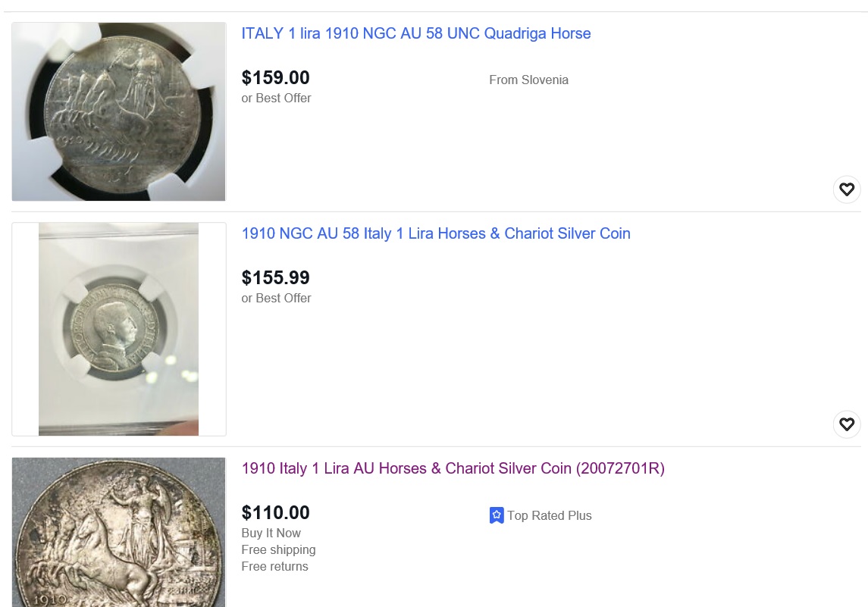
Task: Click the Top Rated Plus text label
Action: pos(549,516)
